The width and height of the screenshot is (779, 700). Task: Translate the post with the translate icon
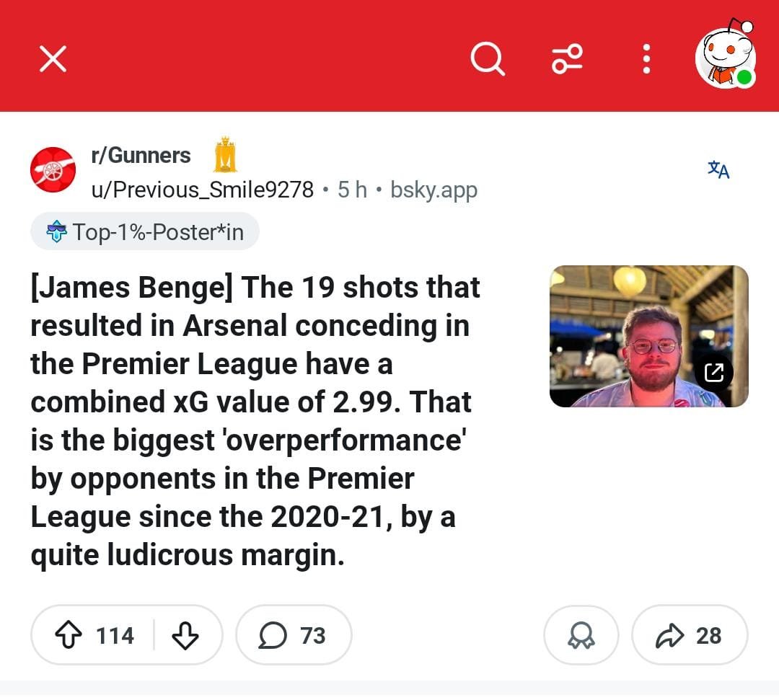tap(718, 170)
